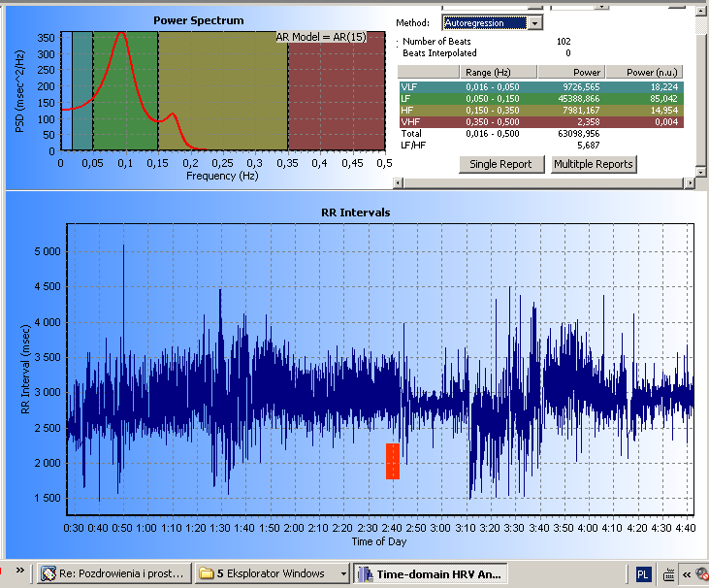Click the mail icon on Pozdrowienia taskbar button

click(x=48, y=574)
